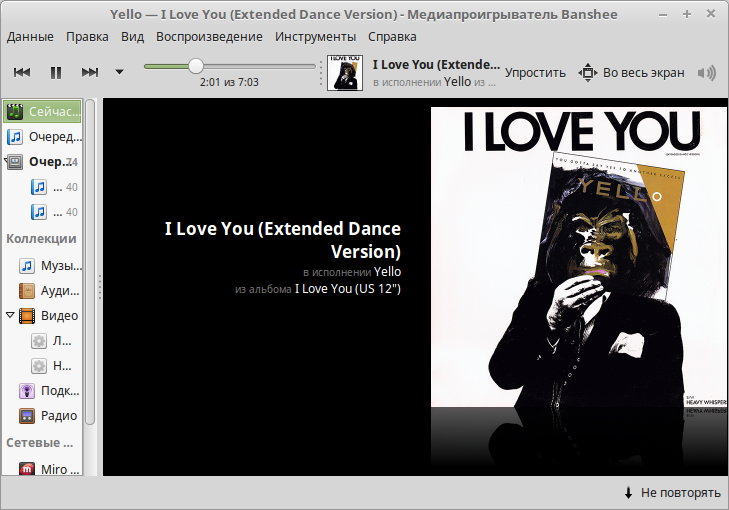Screen dimensions: 729x510
Task: Click the volume speaker icon
Action: (x=707, y=72)
